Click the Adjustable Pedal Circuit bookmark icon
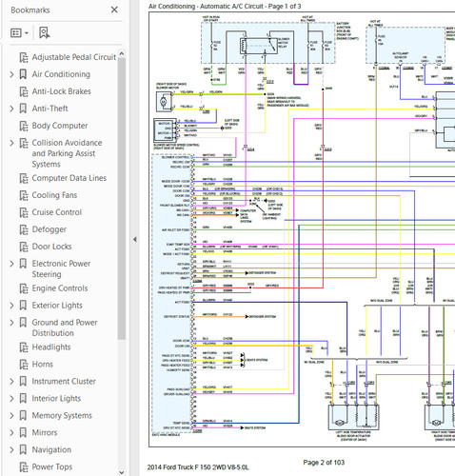455x476 pixels. (24, 57)
